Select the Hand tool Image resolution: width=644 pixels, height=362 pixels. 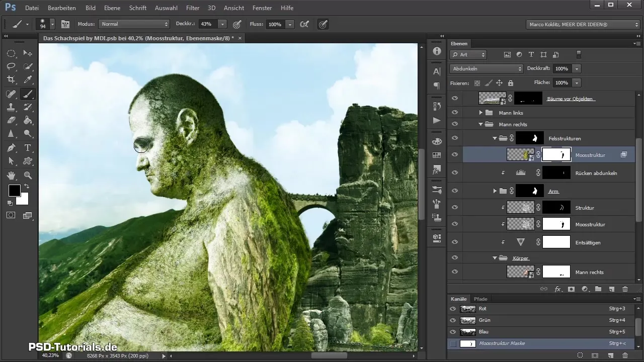11,175
